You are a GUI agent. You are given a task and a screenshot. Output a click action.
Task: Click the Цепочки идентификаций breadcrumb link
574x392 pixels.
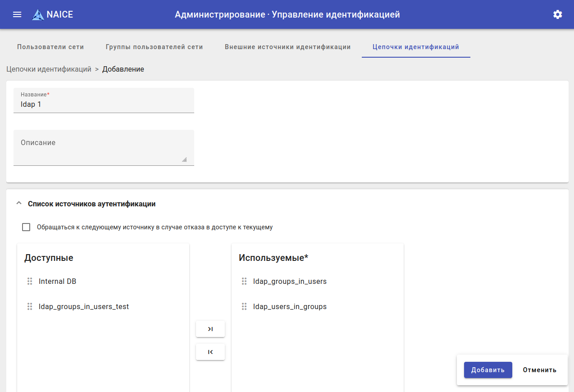[49, 69]
